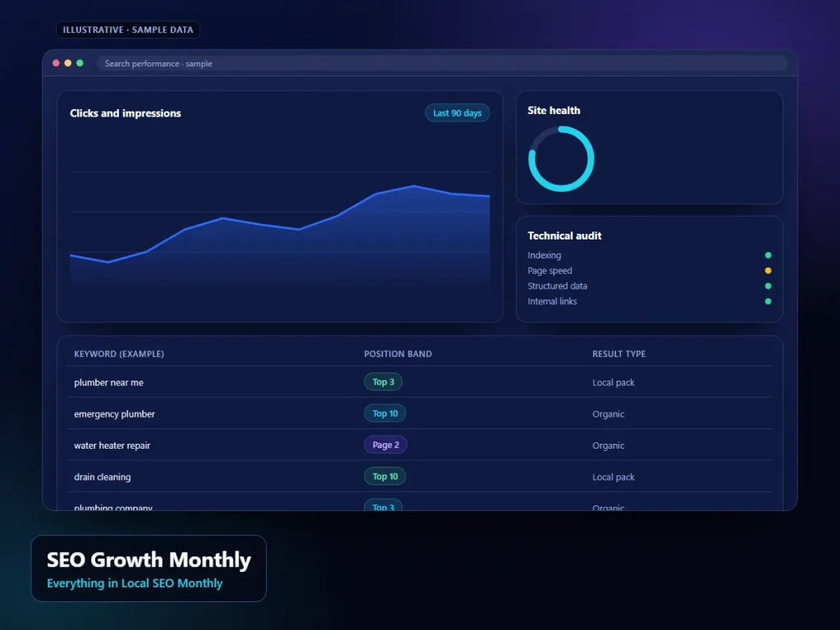
Task: Click Organic for emergency plumber row
Action: [x=608, y=414]
